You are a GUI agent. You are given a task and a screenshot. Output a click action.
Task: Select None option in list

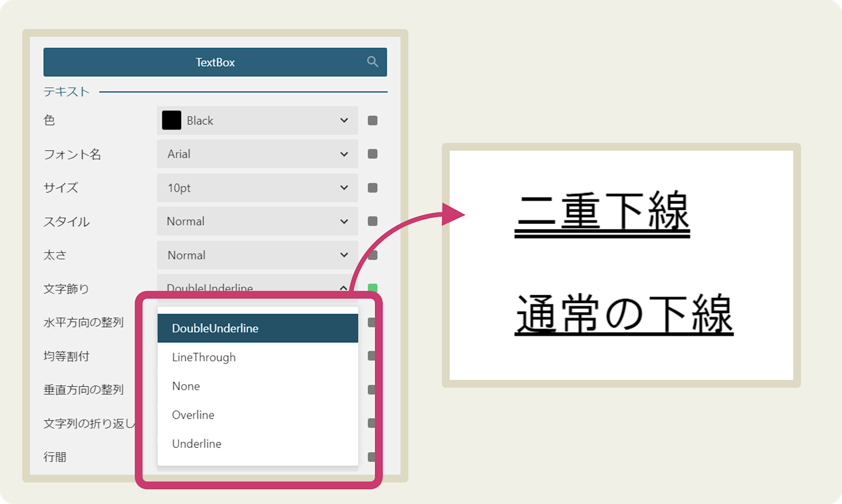click(258, 386)
